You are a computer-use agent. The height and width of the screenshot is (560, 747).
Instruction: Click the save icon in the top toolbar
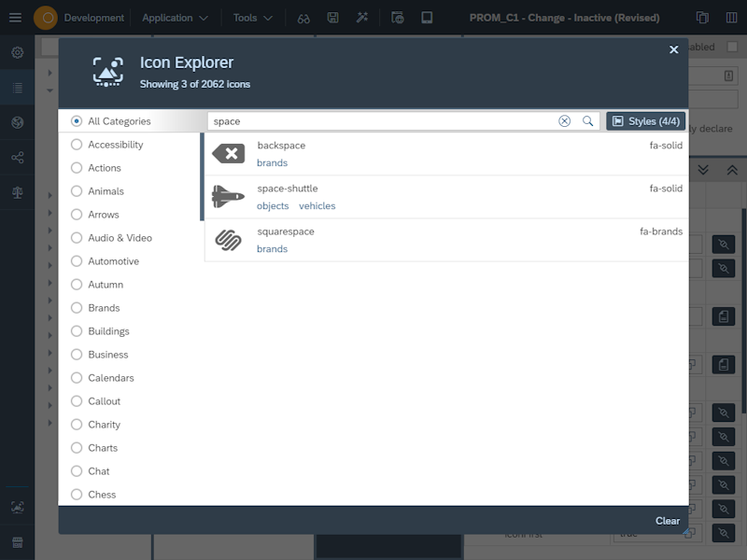click(332, 17)
